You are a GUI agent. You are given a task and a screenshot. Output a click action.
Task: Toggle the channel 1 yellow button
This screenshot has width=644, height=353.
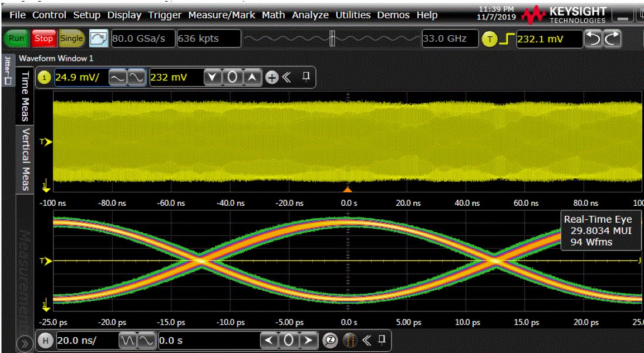coord(45,77)
